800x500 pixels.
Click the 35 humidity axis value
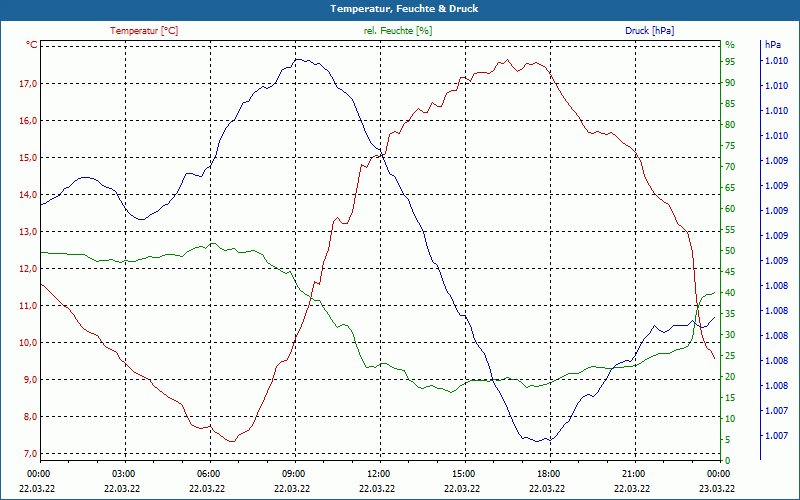tap(730, 314)
